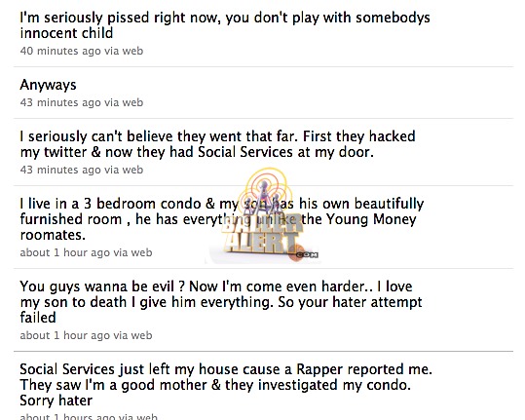The width and height of the screenshot is (525, 420).
Task: Select 'You guys wanna be evil' tweet
Action: [221, 302]
